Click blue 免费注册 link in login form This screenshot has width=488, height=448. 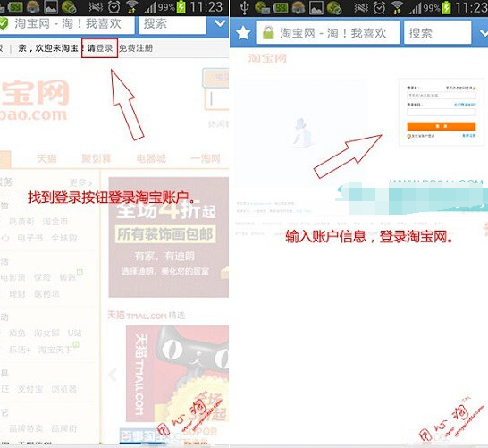click(x=468, y=136)
